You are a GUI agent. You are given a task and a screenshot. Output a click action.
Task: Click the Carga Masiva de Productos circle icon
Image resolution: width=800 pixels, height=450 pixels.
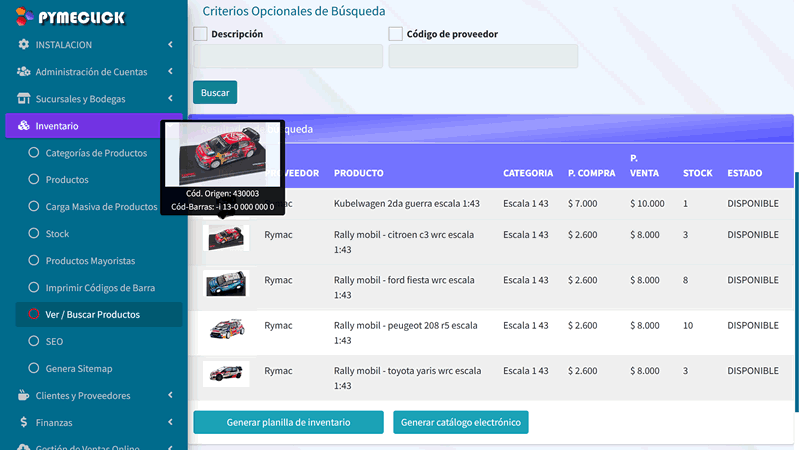click(34, 207)
